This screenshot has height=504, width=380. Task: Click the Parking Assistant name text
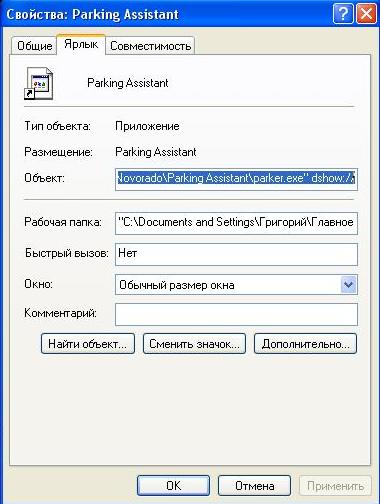click(128, 83)
